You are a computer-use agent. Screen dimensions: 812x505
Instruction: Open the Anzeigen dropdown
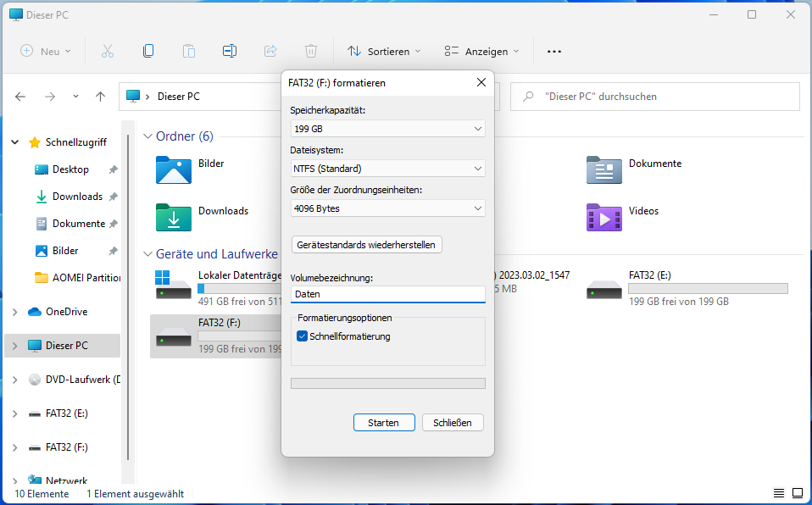pyautogui.click(x=481, y=52)
